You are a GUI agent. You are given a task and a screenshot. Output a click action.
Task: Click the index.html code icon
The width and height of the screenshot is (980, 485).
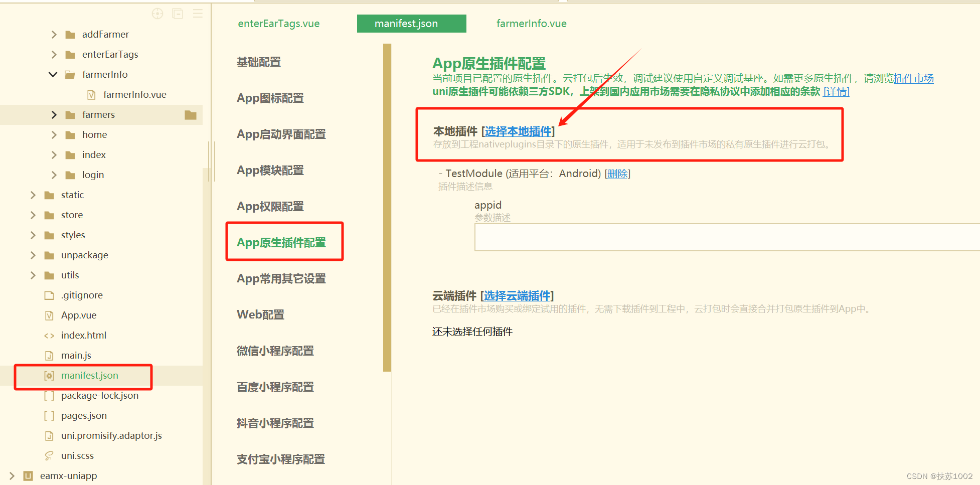coord(49,336)
